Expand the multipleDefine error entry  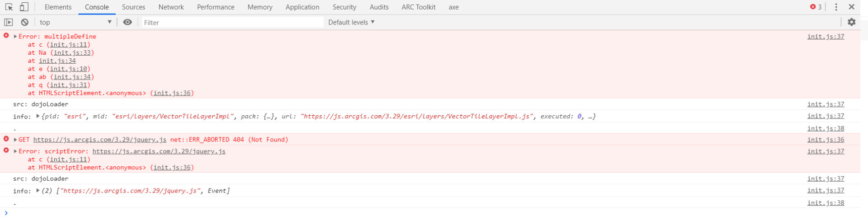[15, 37]
